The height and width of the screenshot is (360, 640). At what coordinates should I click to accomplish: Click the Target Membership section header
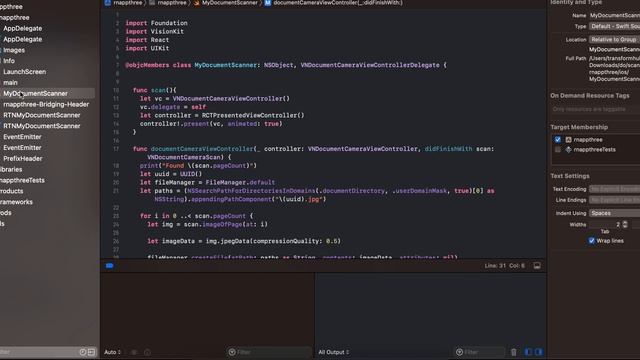point(579,127)
